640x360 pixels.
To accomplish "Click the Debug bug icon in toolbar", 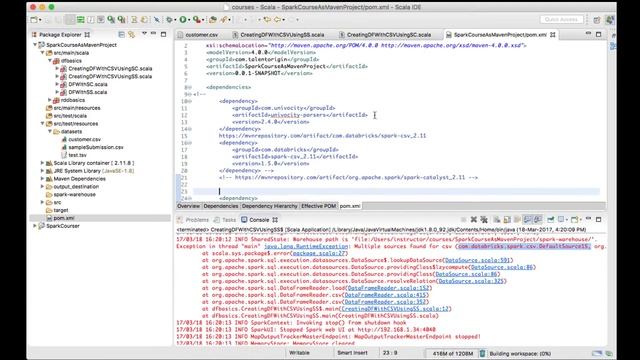I will point(169,20).
